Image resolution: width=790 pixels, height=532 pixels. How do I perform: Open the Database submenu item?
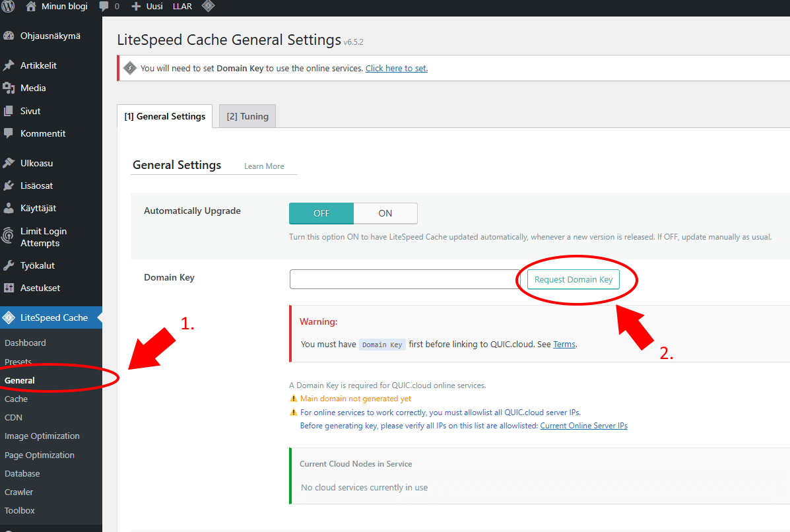click(22, 473)
